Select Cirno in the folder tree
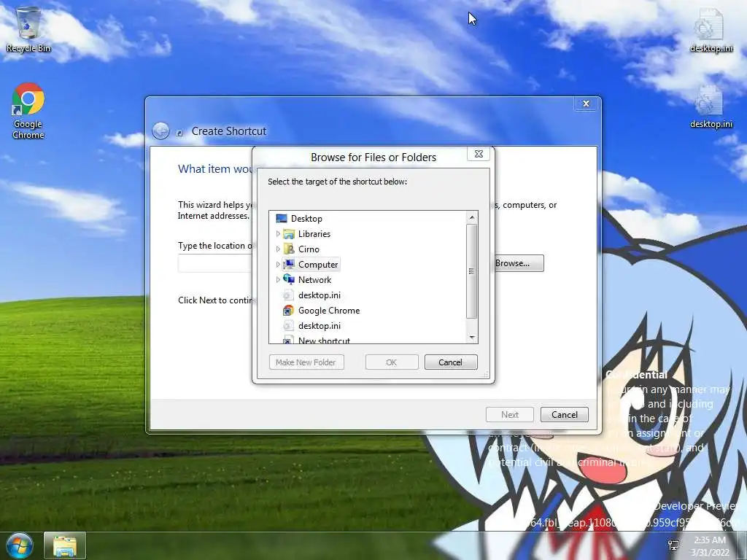 pyautogui.click(x=309, y=249)
